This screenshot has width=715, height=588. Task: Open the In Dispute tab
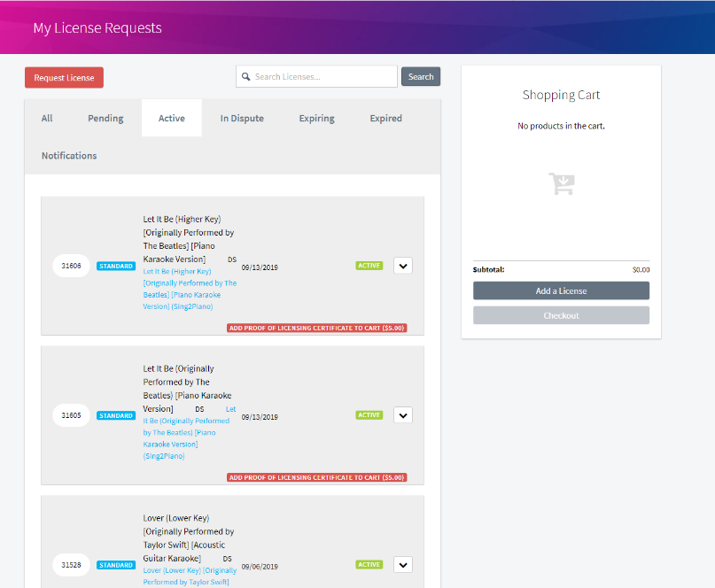[242, 118]
